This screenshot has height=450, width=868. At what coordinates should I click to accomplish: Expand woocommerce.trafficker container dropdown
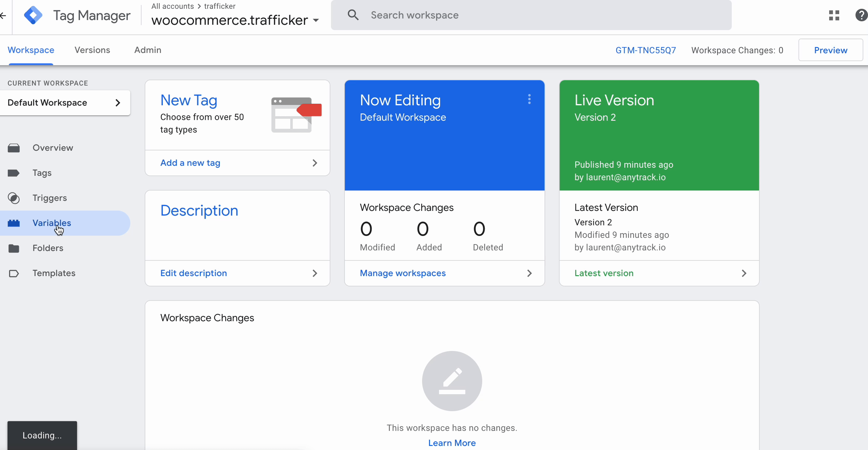click(x=316, y=20)
